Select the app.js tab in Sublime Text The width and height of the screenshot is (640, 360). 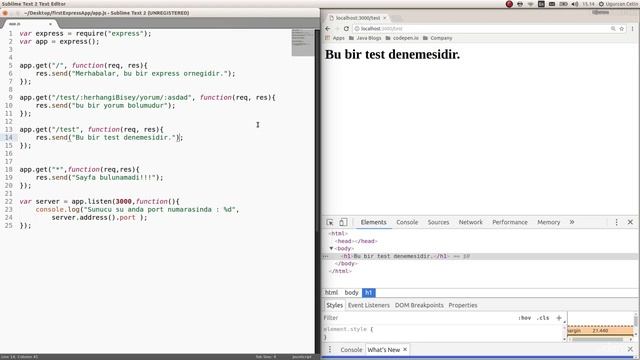(29, 24)
